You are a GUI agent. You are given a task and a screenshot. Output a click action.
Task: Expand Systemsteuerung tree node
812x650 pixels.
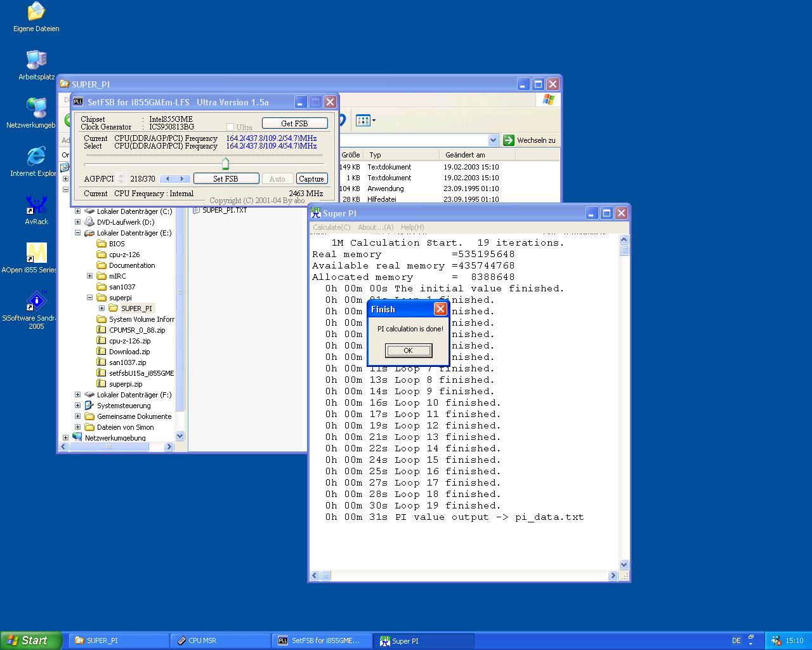[x=77, y=406]
